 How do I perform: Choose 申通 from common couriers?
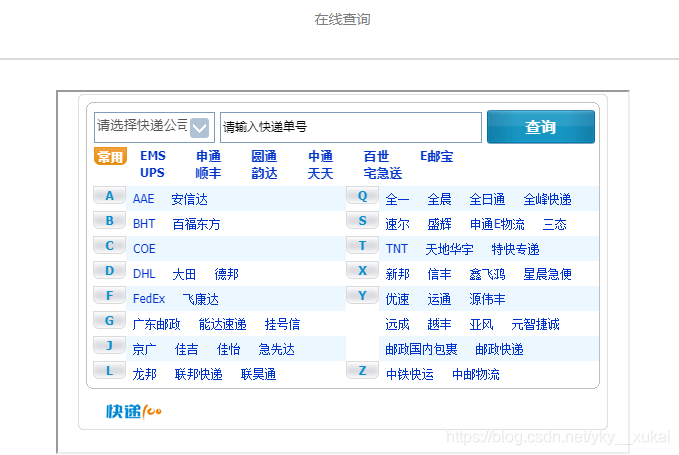click(x=208, y=156)
